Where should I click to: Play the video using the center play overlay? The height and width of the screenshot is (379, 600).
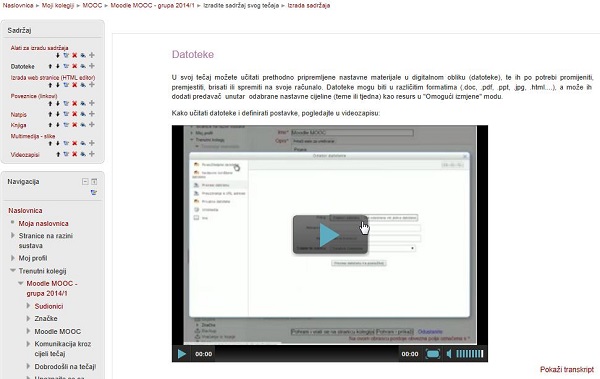pyautogui.click(x=330, y=235)
